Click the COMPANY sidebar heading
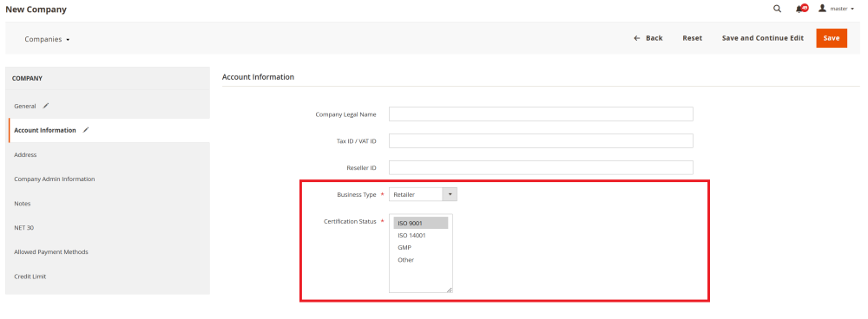Screen dimensions: 868x319 (27, 79)
